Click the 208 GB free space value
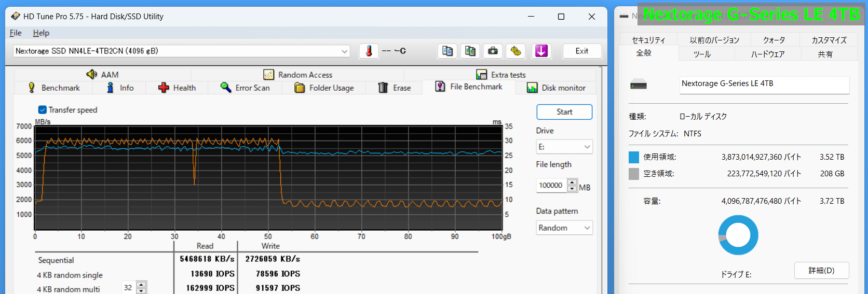Screen dimensions: 868x294 coord(832,174)
